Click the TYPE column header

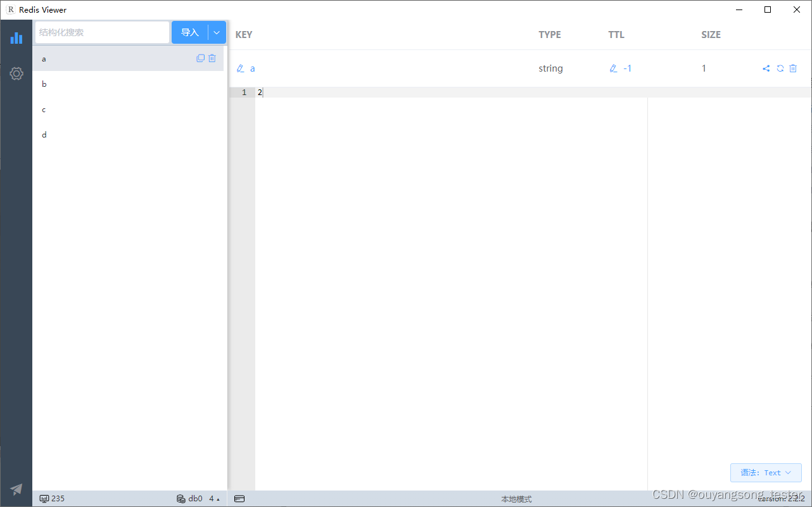550,35
